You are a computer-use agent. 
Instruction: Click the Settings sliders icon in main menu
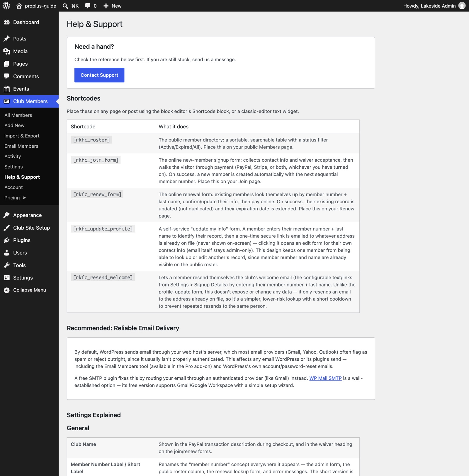coord(7,278)
